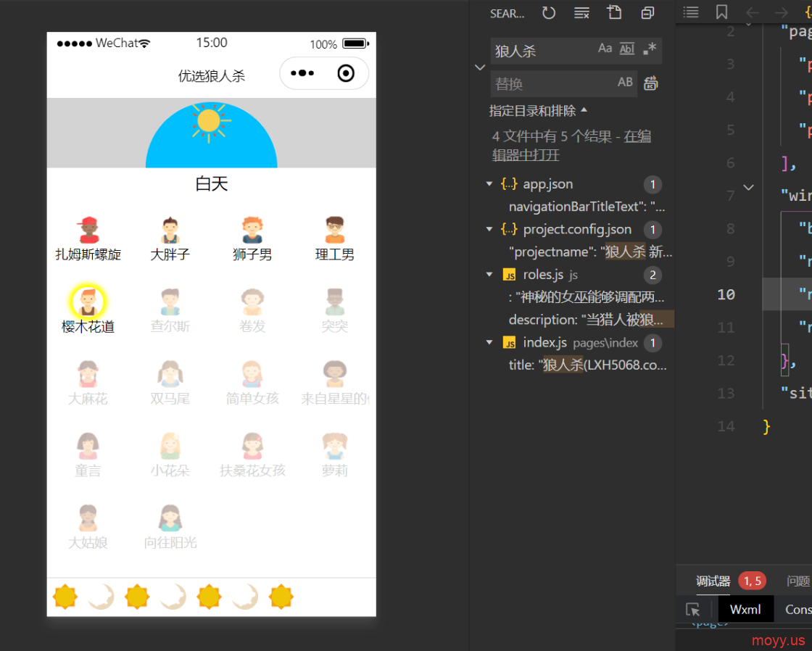Collapse all search results
This screenshot has height=651, width=812.
[647, 13]
